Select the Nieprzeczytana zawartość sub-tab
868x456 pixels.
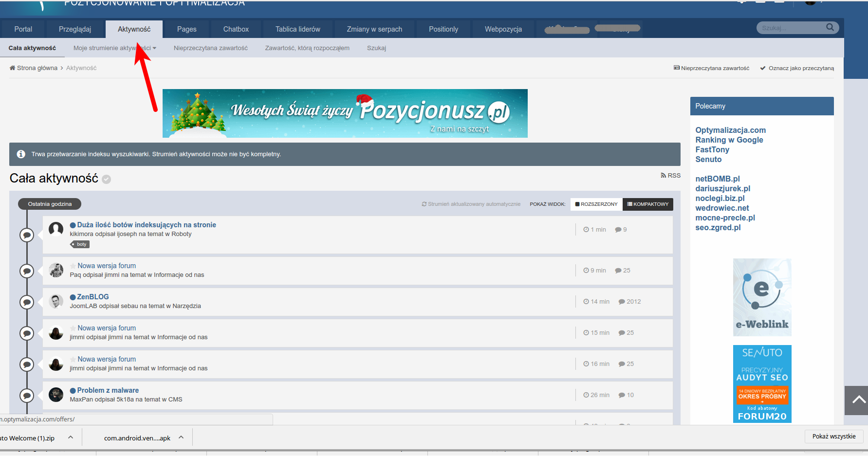(x=211, y=48)
